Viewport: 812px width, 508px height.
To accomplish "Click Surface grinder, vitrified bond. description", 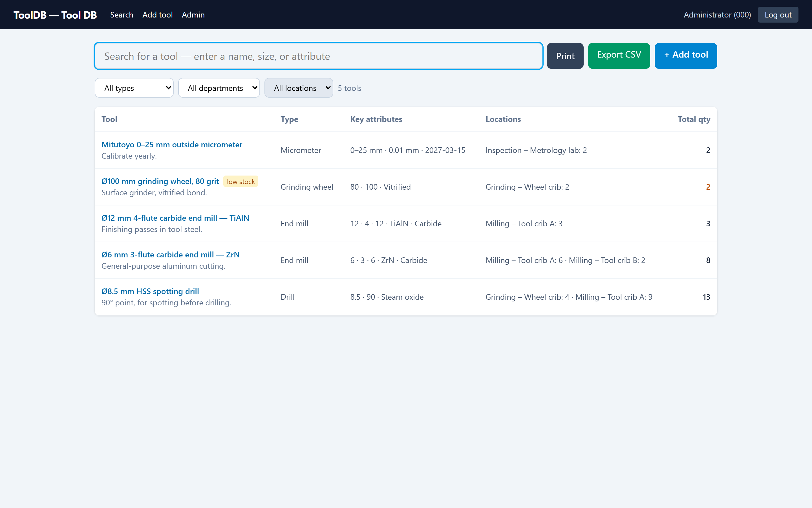I will (x=154, y=192).
